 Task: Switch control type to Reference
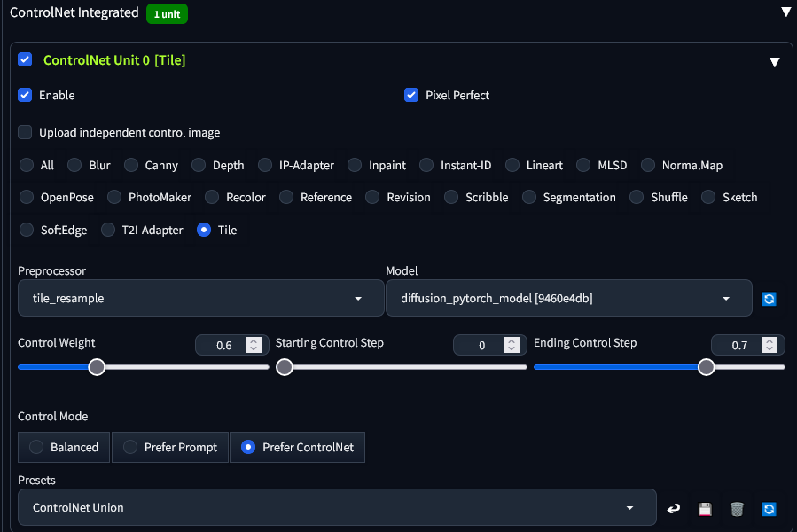(x=286, y=198)
